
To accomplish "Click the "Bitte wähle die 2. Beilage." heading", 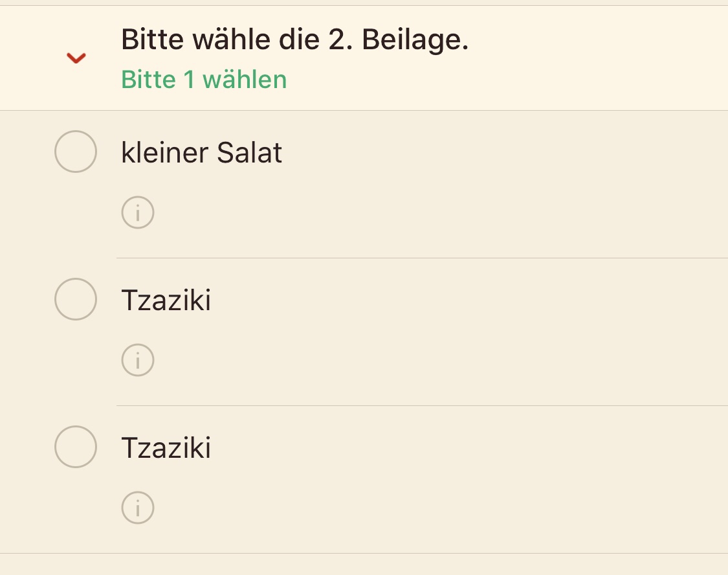I will pos(294,41).
